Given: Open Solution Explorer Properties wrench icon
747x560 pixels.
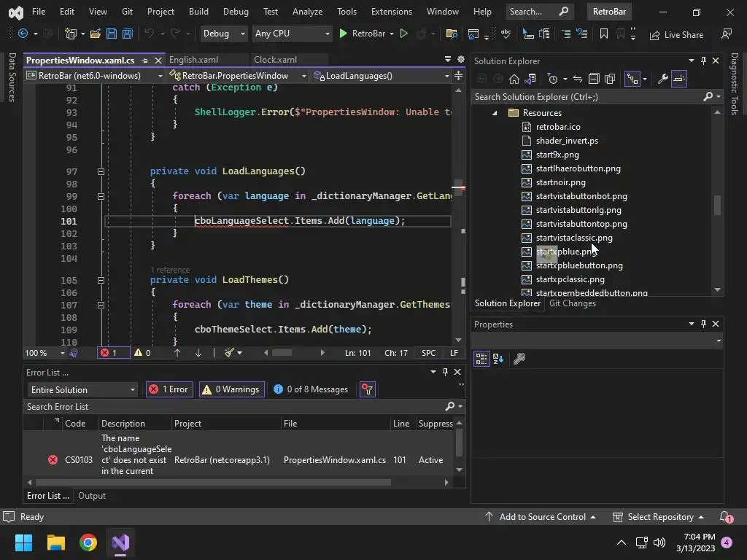Looking at the screenshot, I should point(662,79).
